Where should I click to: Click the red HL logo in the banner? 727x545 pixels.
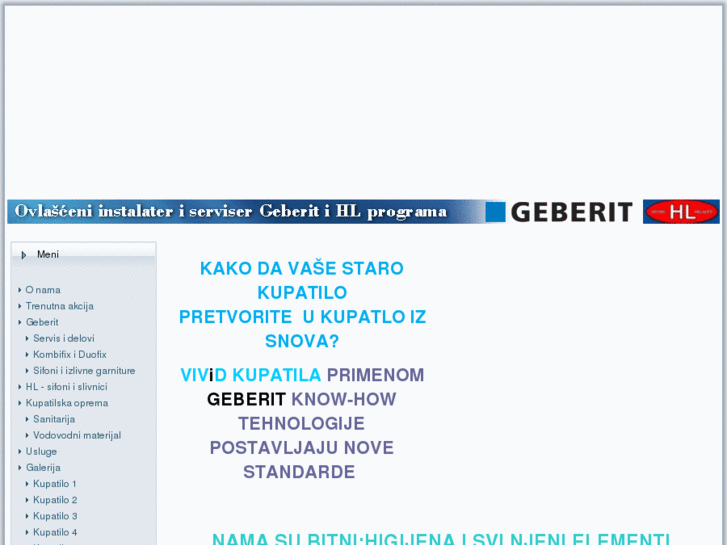point(681,212)
